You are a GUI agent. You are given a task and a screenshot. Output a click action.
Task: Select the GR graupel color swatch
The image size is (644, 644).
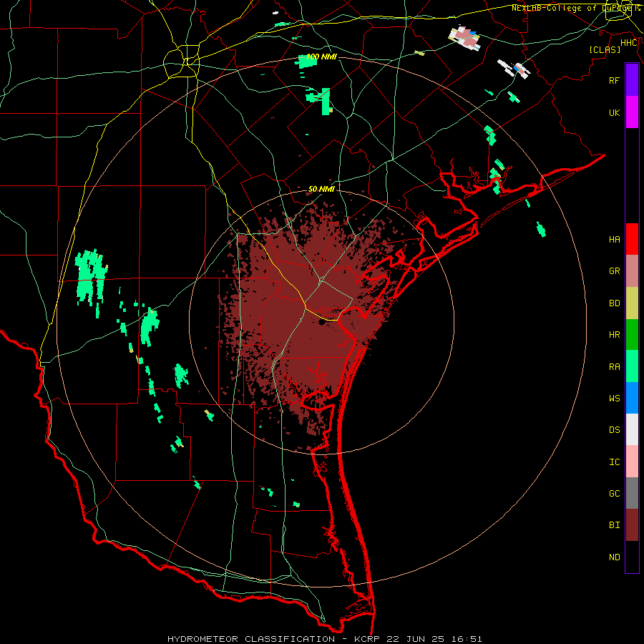point(632,271)
